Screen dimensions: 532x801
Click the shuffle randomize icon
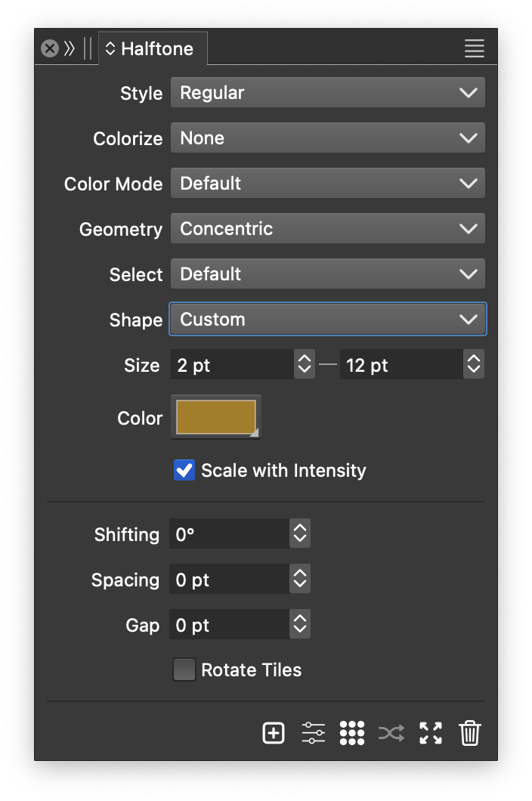(391, 733)
